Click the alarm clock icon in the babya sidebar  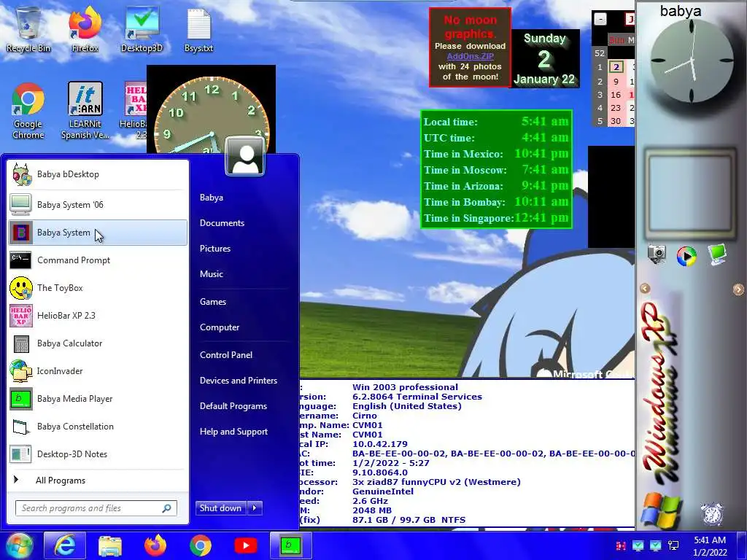(x=712, y=513)
